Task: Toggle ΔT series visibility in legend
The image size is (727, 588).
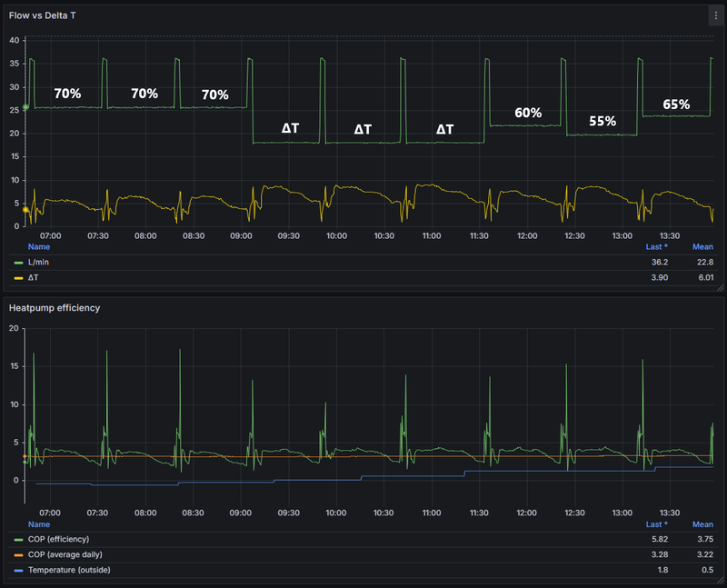Action: point(34,277)
